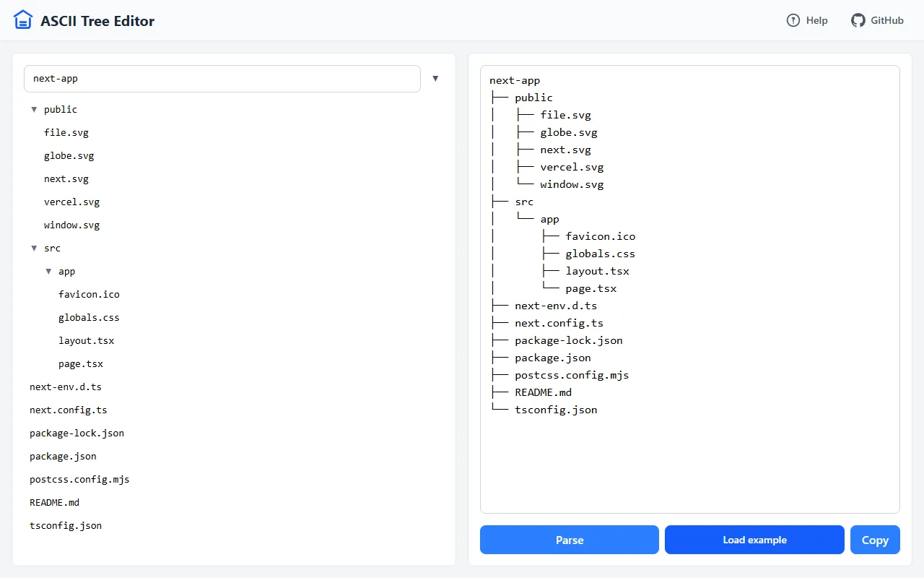Select tsconfig.json in the tree panel

tap(66, 526)
